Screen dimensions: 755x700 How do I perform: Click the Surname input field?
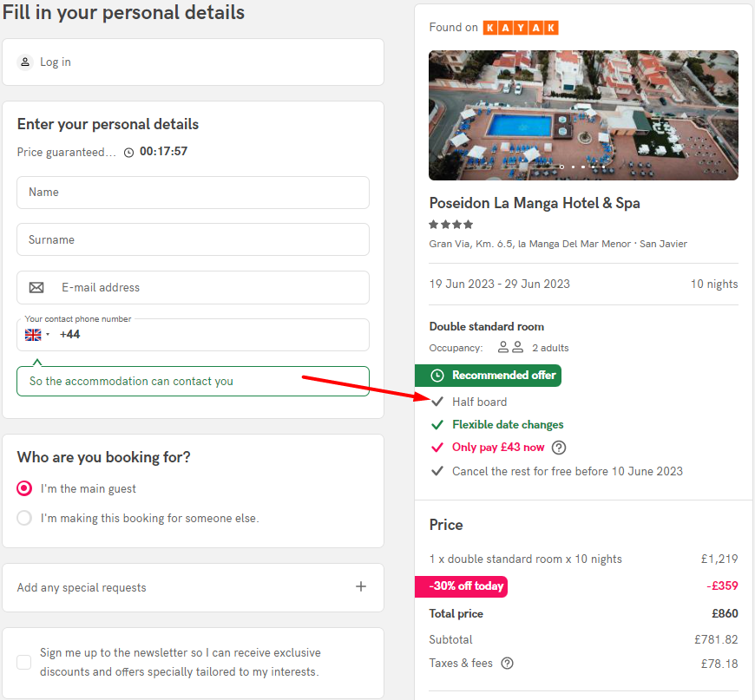point(193,239)
